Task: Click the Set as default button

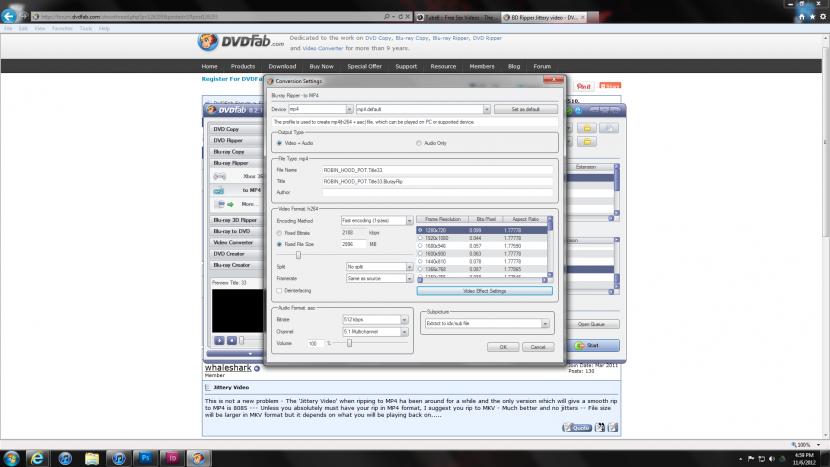Action: click(x=525, y=109)
